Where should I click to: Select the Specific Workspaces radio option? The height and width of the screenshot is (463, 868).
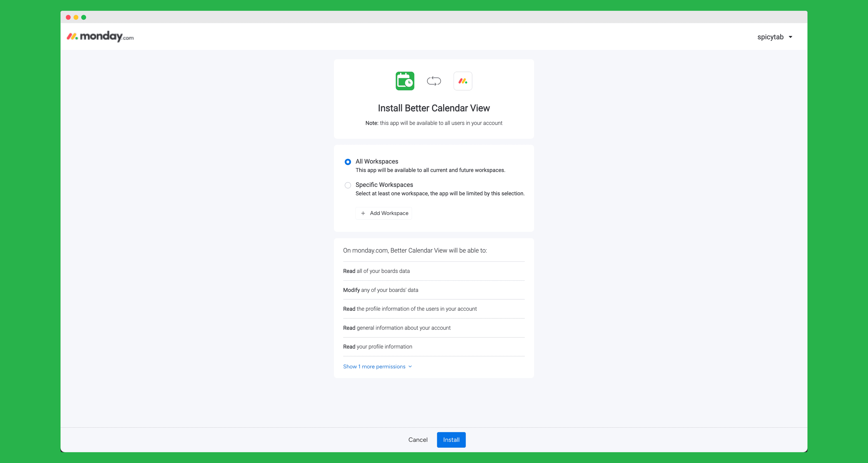[348, 185]
